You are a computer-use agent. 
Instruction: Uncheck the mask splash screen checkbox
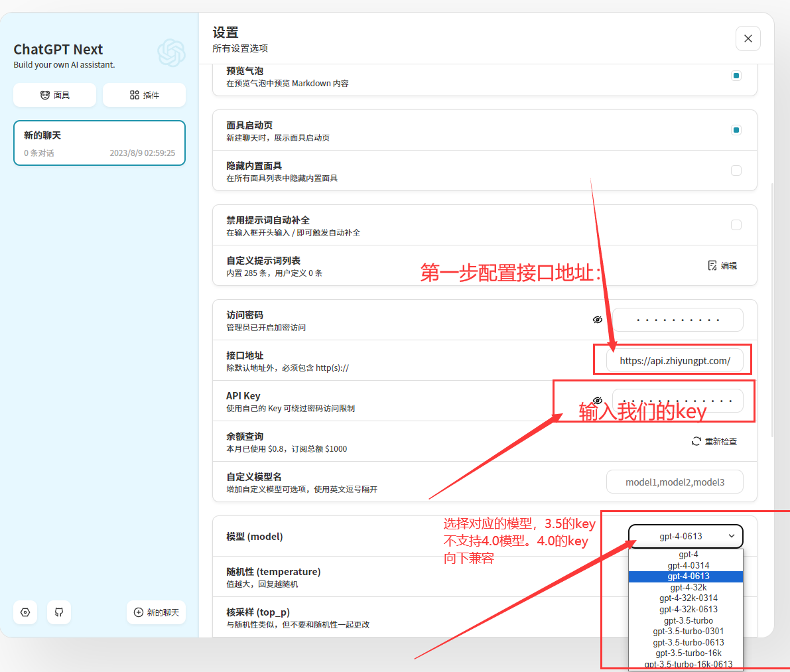click(736, 130)
